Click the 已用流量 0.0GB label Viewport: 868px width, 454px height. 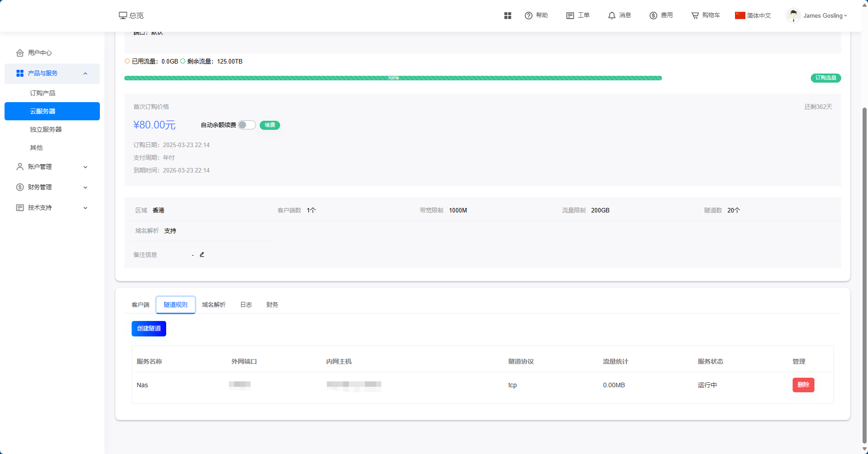point(155,61)
